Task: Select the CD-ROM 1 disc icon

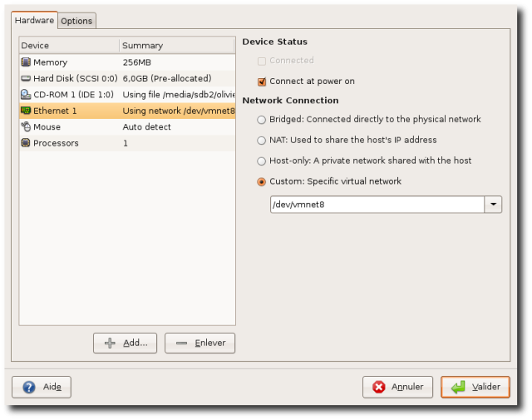Action: (x=26, y=95)
